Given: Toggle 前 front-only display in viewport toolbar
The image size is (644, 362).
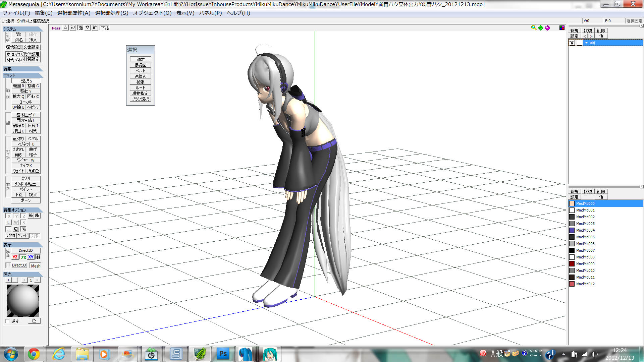Looking at the screenshot, I should [95, 28].
